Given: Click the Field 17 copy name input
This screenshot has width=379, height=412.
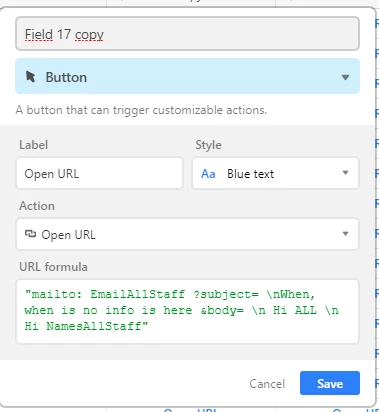Looking at the screenshot, I should pos(187,34).
